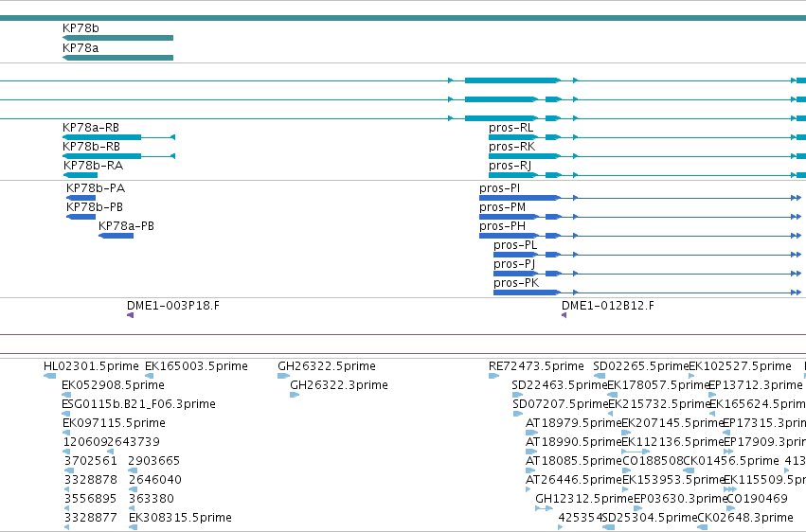Click the KP78b-RB transcript feature
Image resolution: width=806 pixels, height=532 pixels.
pyautogui.click(x=118, y=156)
